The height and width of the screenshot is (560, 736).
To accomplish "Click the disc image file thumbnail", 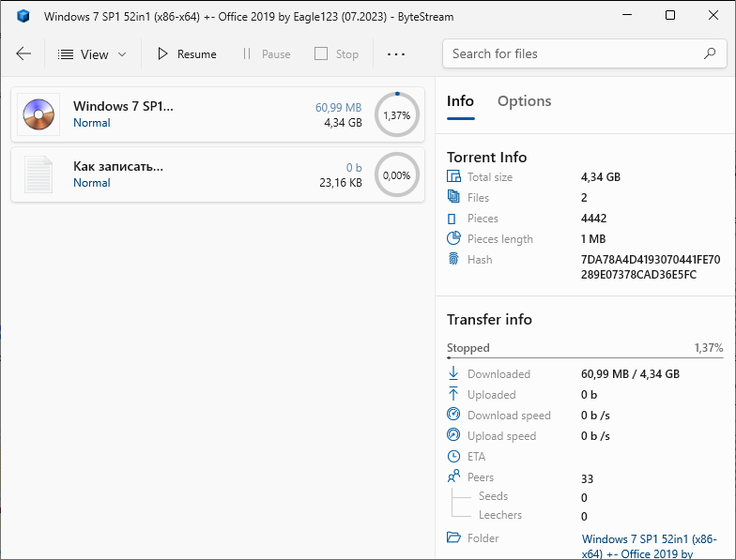I will click(x=38, y=114).
